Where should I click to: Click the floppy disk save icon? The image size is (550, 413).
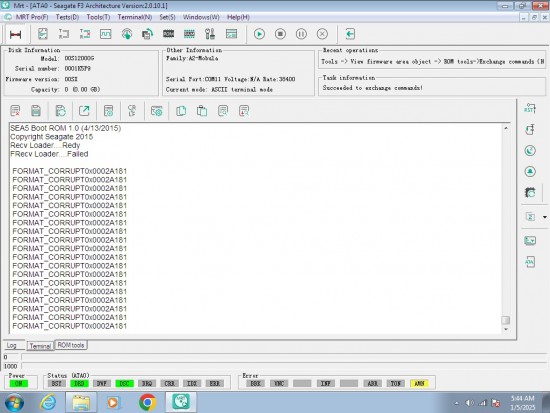36,111
